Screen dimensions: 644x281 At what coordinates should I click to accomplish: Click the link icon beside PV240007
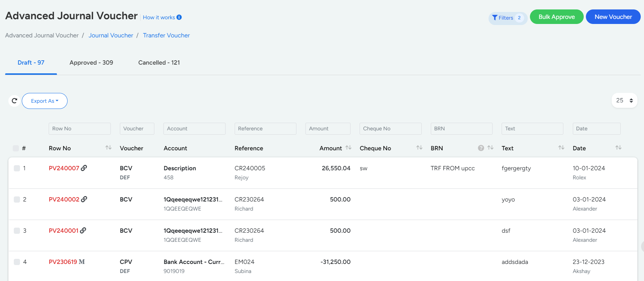pos(84,168)
